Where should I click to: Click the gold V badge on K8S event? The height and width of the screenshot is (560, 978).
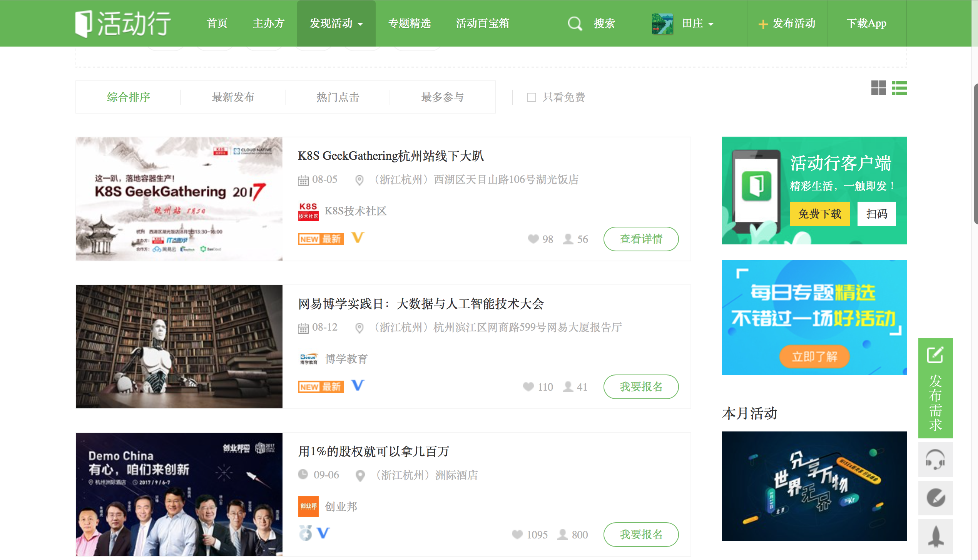pyautogui.click(x=358, y=237)
